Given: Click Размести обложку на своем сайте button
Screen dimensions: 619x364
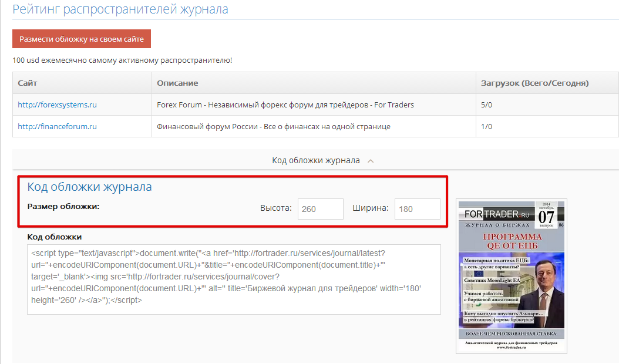Looking at the screenshot, I should click(x=81, y=39).
